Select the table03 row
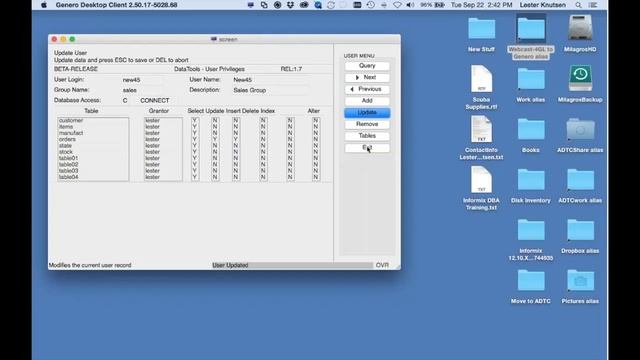640x360 pixels. (x=93, y=171)
